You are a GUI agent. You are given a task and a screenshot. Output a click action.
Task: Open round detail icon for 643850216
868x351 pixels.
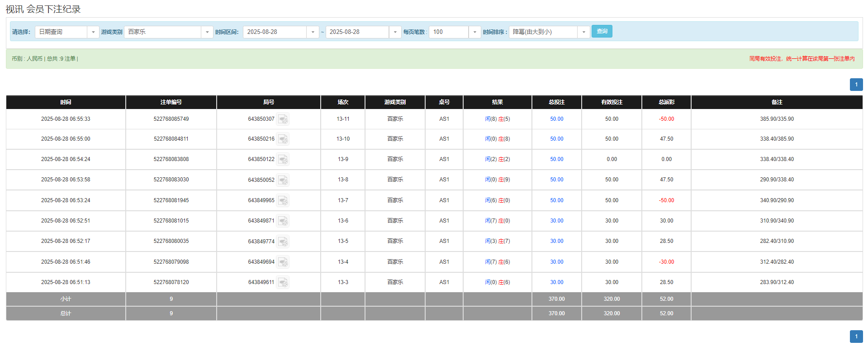pos(283,139)
